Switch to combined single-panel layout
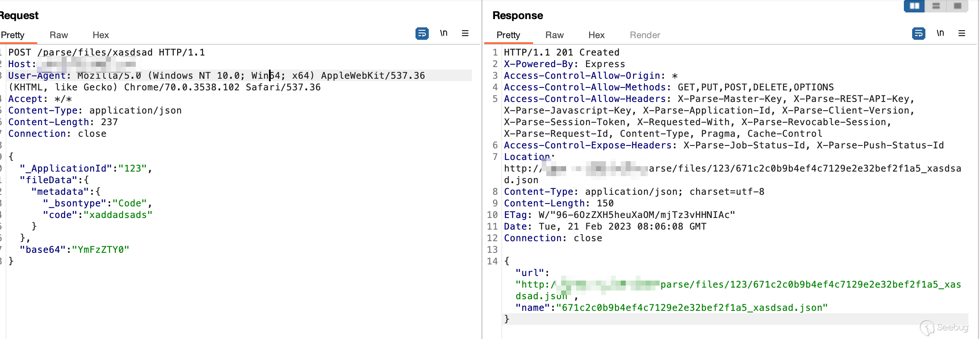This screenshot has width=980, height=339. pos(958,6)
